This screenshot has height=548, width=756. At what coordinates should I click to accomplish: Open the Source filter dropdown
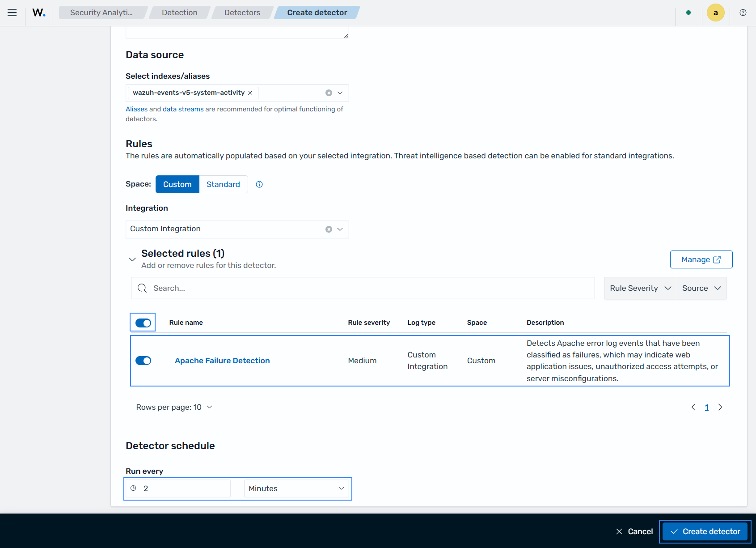pyautogui.click(x=701, y=288)
